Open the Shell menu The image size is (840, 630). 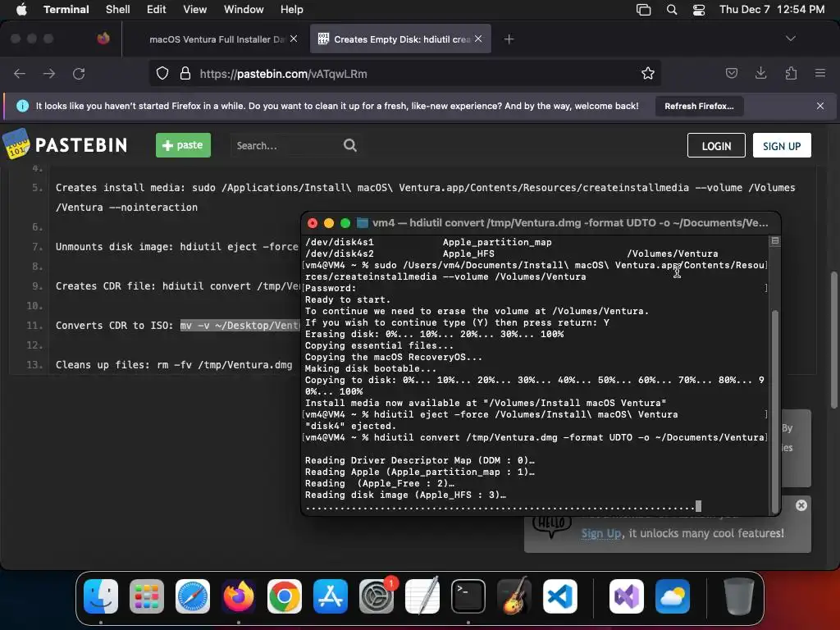[x=118, y=9]
